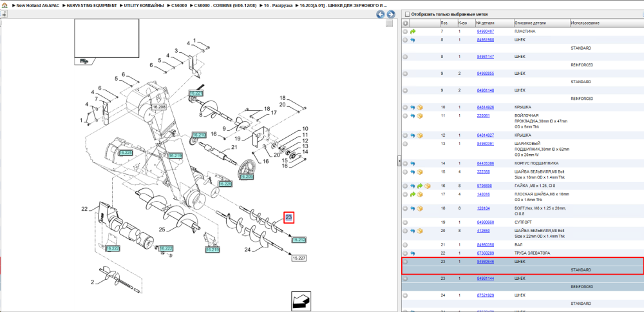The image size is (644, 312).
Task: Add part 87521929 using circle button
Action: 405,295
